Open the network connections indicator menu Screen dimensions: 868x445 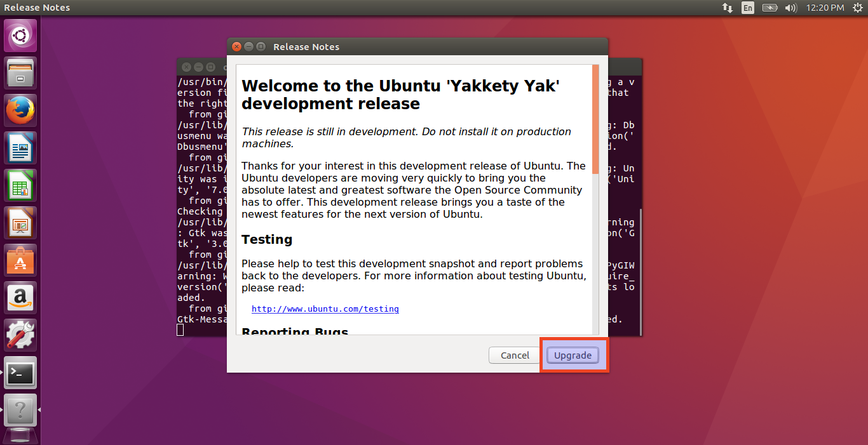[x=727, y=8]
